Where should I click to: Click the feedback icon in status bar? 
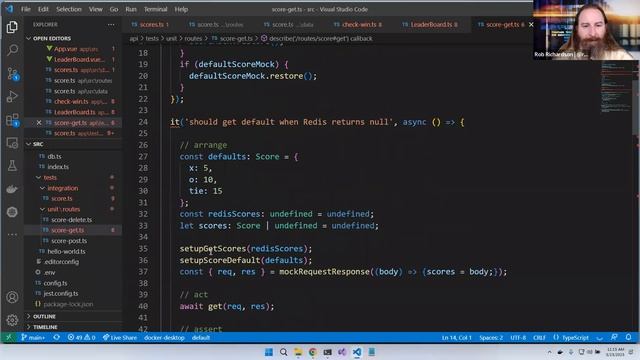614,337
